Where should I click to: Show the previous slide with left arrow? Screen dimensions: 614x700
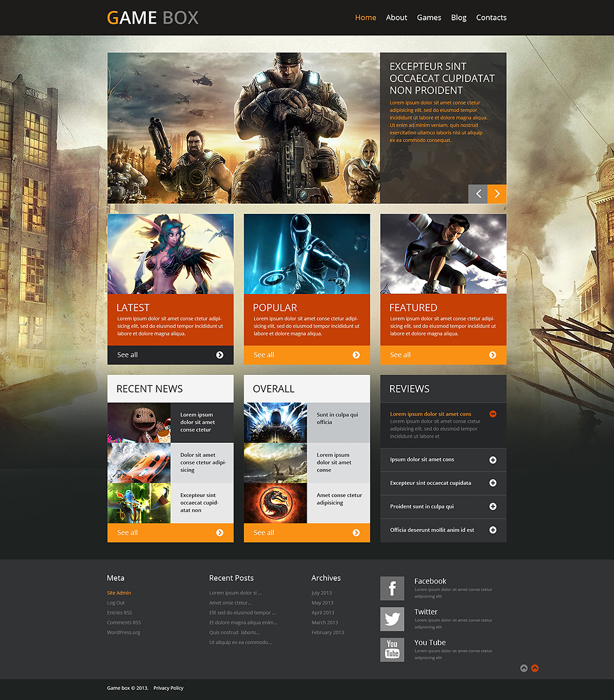478,193
